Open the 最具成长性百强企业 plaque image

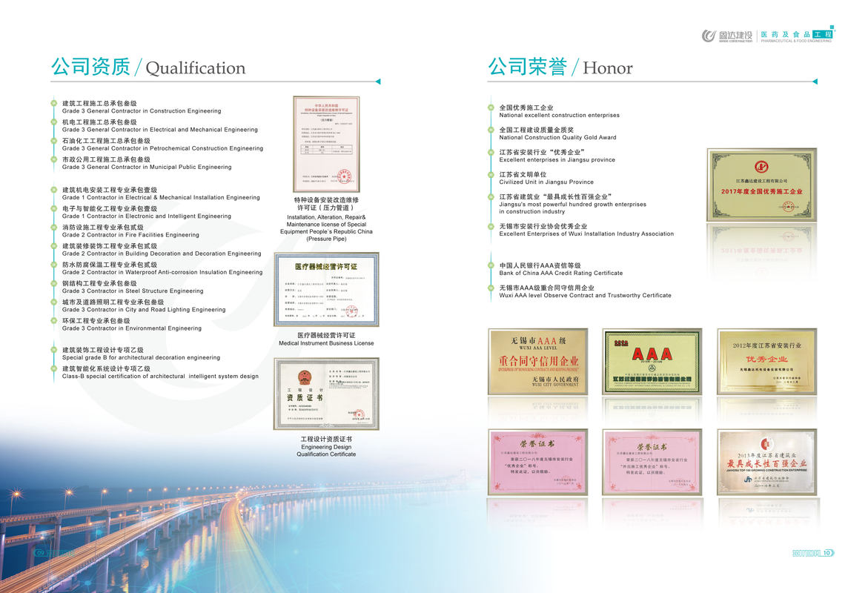point(766,462)
